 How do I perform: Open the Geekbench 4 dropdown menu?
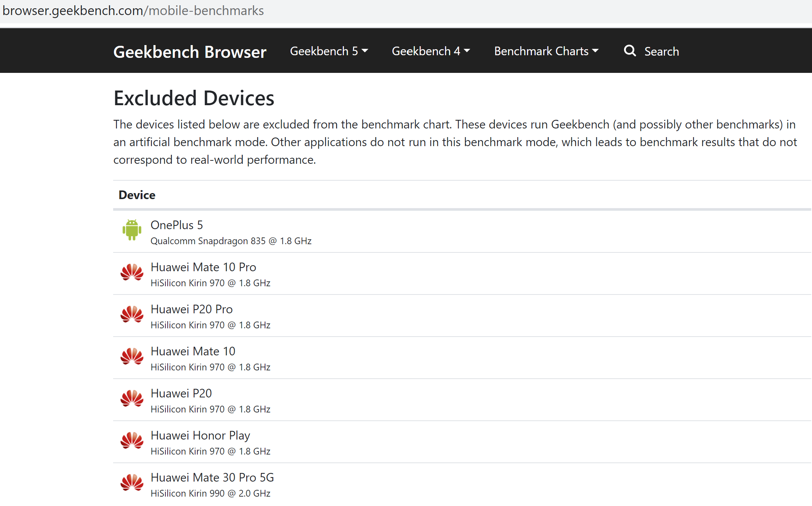(431, 51)
